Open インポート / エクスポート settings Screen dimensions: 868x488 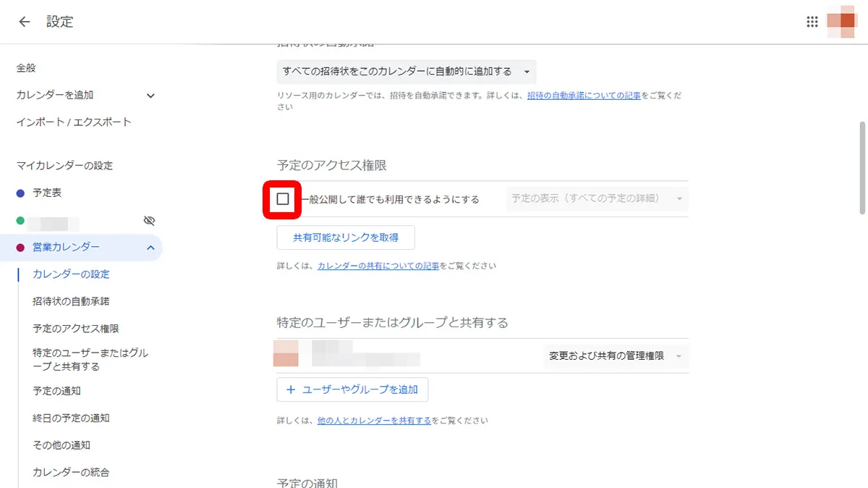tap(72, 122)
